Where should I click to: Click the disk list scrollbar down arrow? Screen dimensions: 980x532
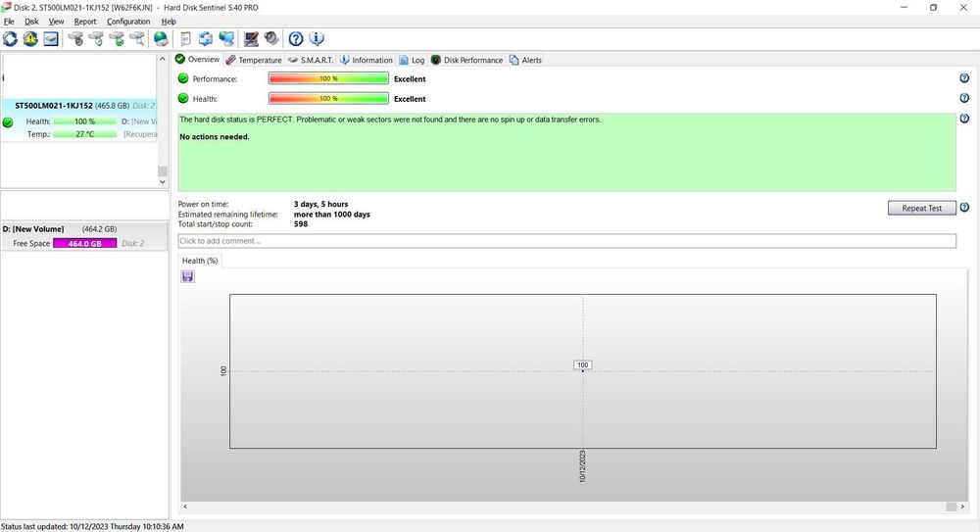(x=163, y=182)
